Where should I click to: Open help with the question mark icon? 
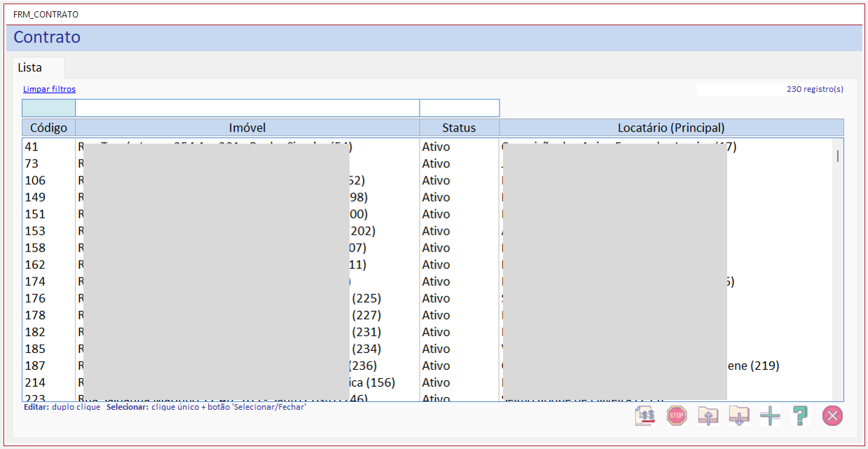tap(801, 415)
